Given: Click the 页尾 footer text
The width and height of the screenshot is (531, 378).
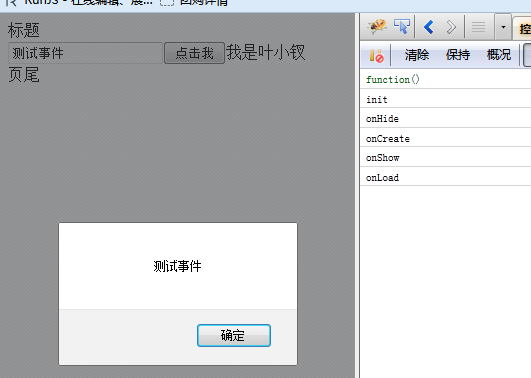Looking at the screenshot, I should click(x=24, y=75).
